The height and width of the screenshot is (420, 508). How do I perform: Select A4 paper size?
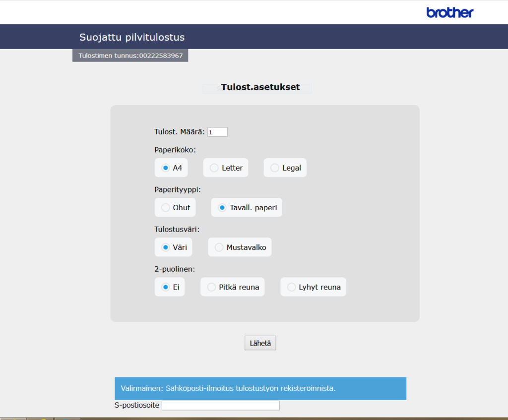(x=166, y=168)
